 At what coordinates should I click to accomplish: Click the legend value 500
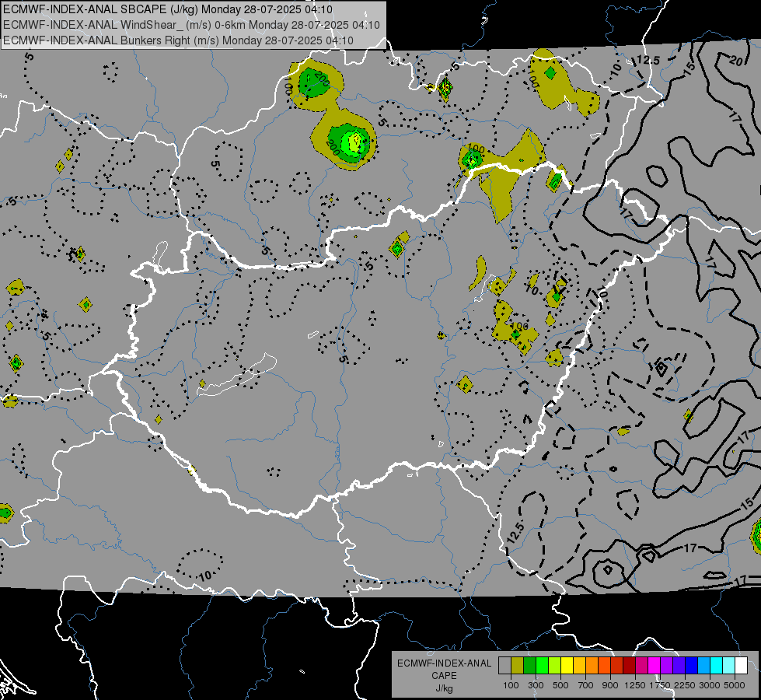[x=560, y=685]
